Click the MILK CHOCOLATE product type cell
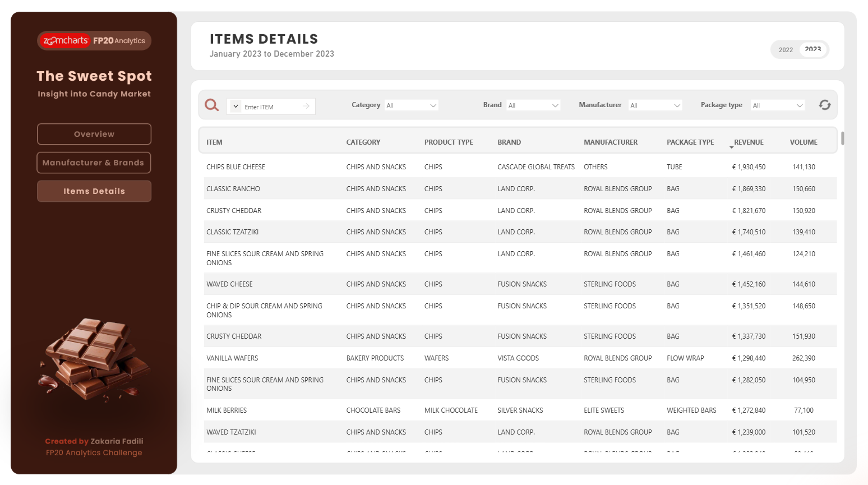 [x=451, y=410]
